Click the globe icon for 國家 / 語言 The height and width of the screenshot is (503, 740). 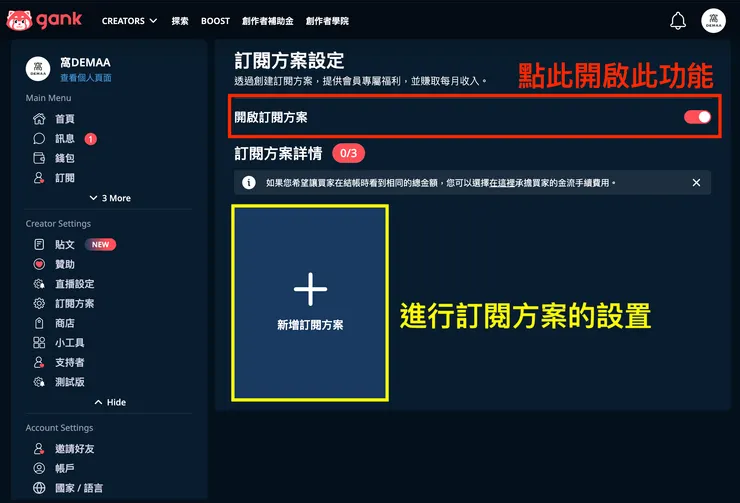(x=39, y=488)
